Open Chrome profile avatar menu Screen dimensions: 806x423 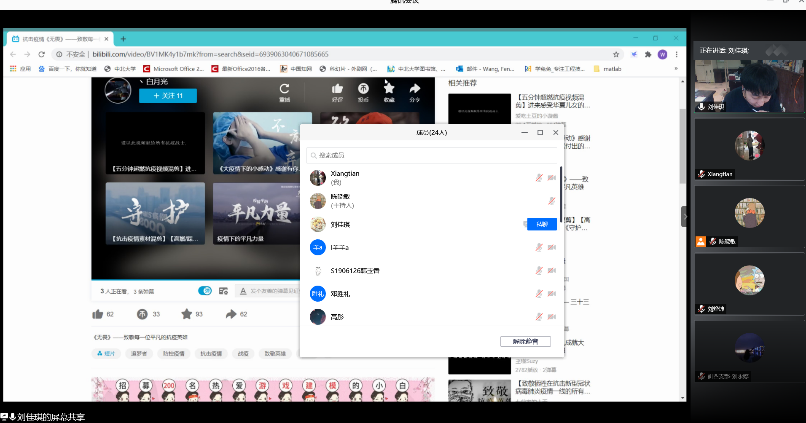662,53
